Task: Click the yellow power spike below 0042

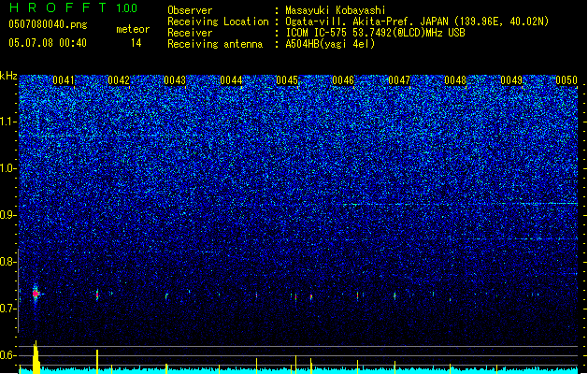Action: click(x=97, y=362)
